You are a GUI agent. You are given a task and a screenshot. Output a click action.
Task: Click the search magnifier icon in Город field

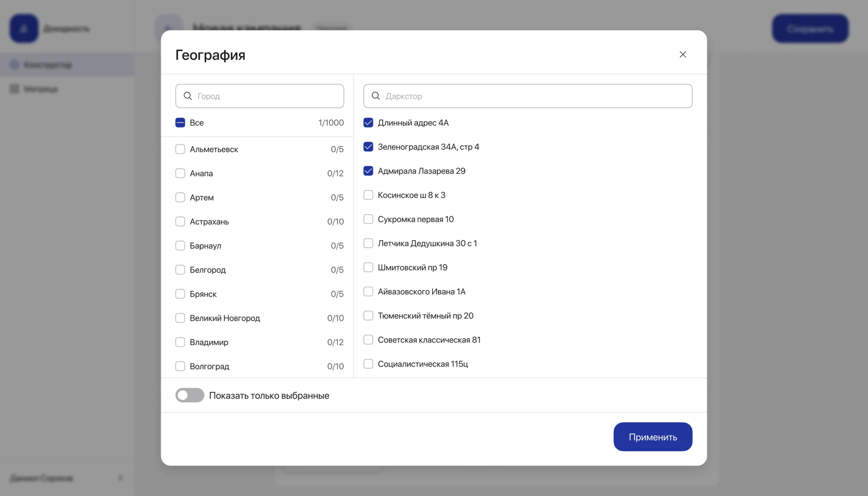(188, 96)
